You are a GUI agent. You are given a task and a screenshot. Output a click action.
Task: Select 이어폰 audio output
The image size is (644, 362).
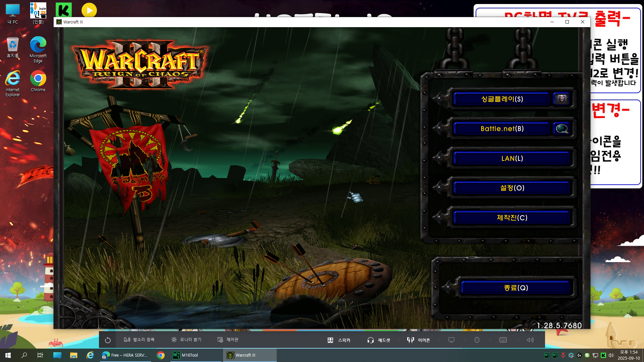(x=418, y=340)
